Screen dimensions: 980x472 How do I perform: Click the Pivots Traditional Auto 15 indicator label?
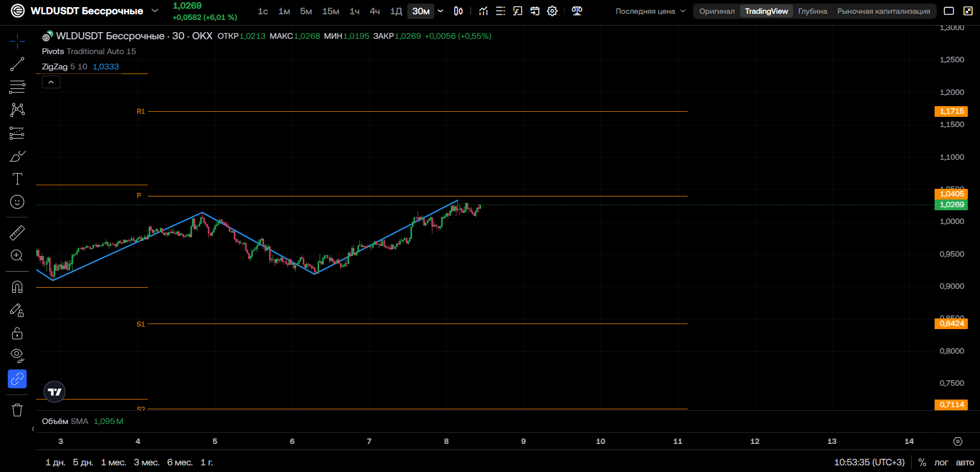pos(89,52)
